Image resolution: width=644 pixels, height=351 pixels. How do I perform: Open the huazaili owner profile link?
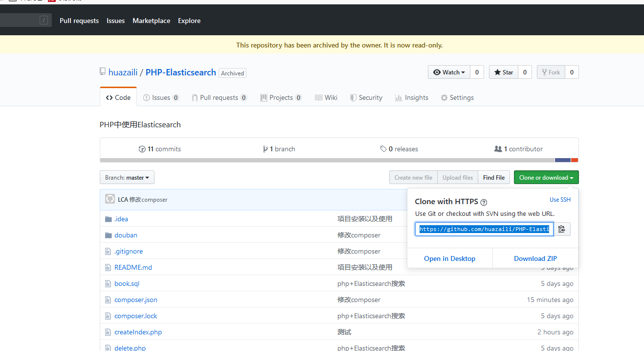(x=123, y=72)
